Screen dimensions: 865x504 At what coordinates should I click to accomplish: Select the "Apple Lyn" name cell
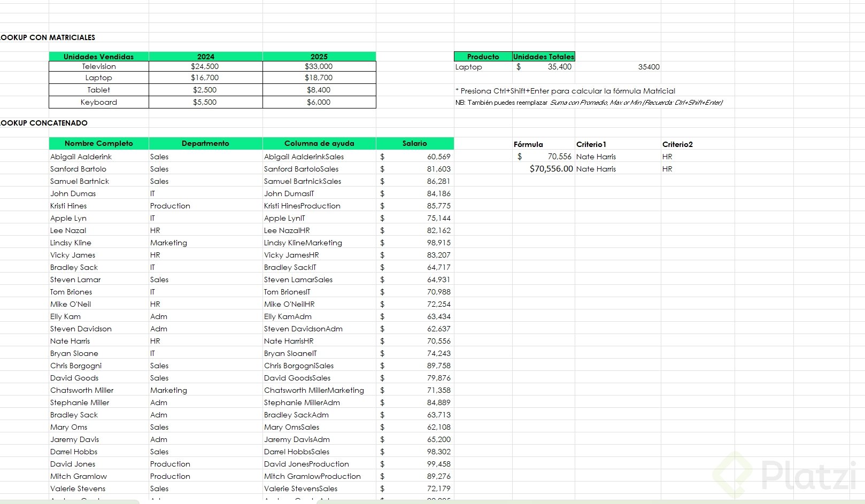coord(99,218)
